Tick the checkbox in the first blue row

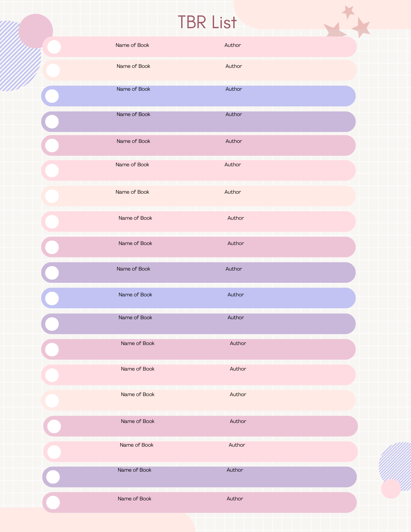coord(52,96)
